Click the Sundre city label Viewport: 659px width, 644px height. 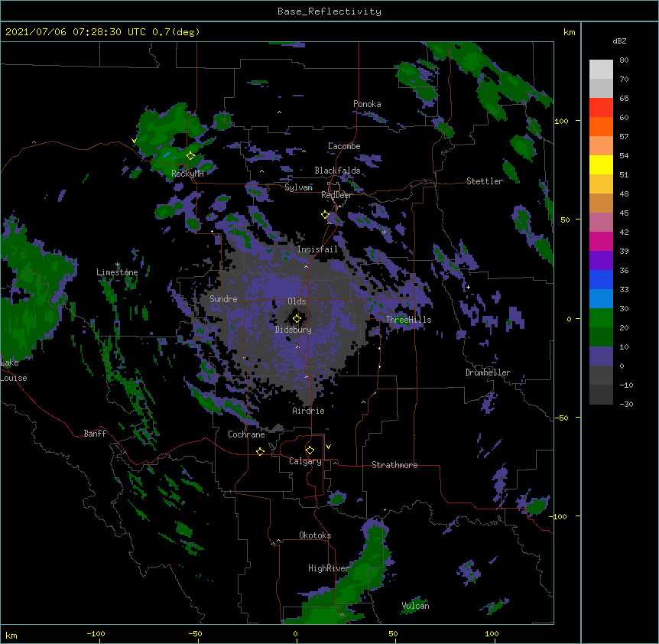point(223,299)
